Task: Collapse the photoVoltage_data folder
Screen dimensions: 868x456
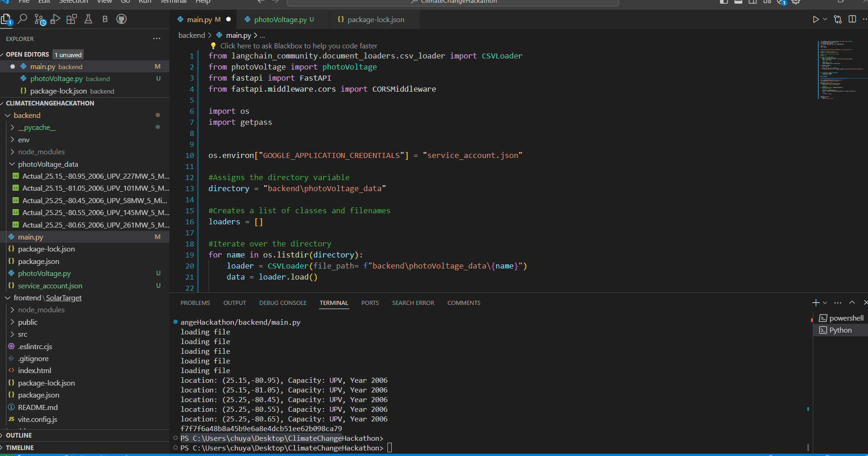Action: [48, 164]
